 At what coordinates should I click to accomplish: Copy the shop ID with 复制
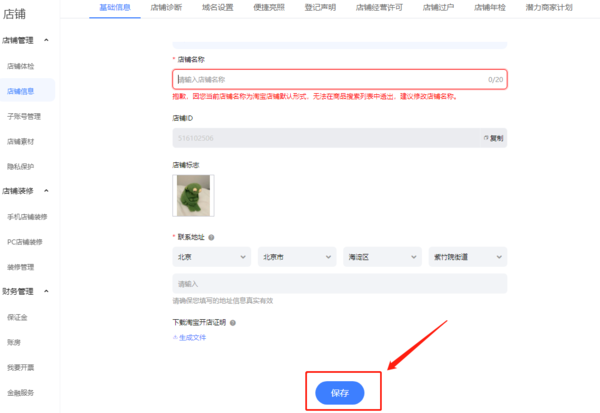494,138
